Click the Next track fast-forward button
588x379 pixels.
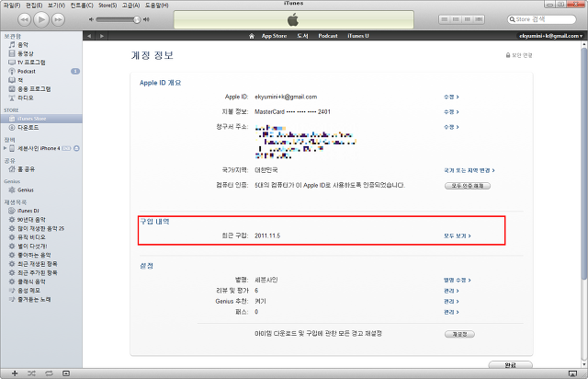(58, 19)
